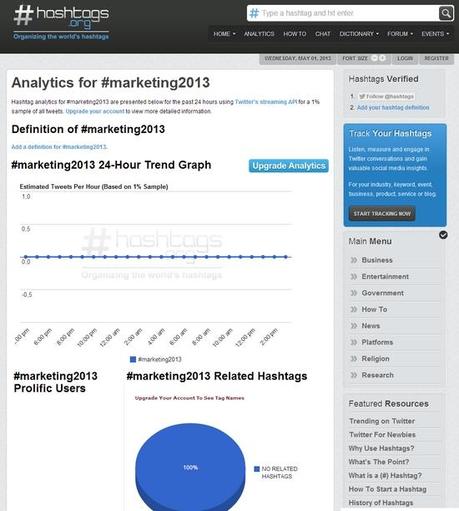Open the Religion menu category

pyautogui.click(x=375, y=359)
